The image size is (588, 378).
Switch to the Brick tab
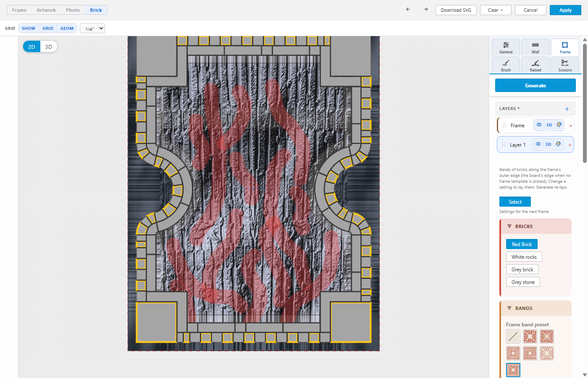[x=96, y=10]
